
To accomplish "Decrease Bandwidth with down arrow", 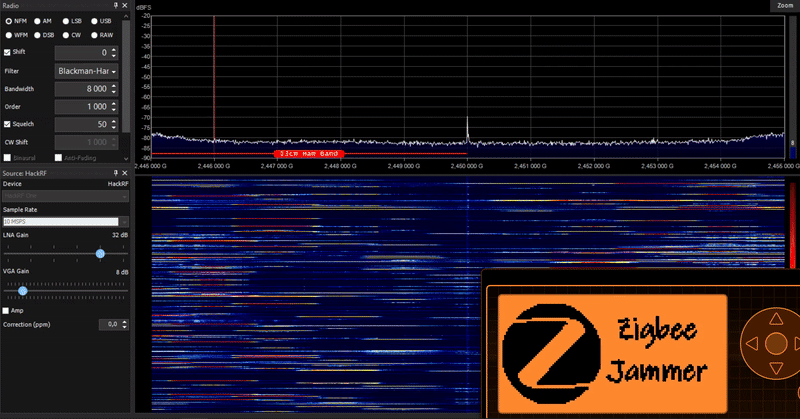I will (x=114, y=92).
